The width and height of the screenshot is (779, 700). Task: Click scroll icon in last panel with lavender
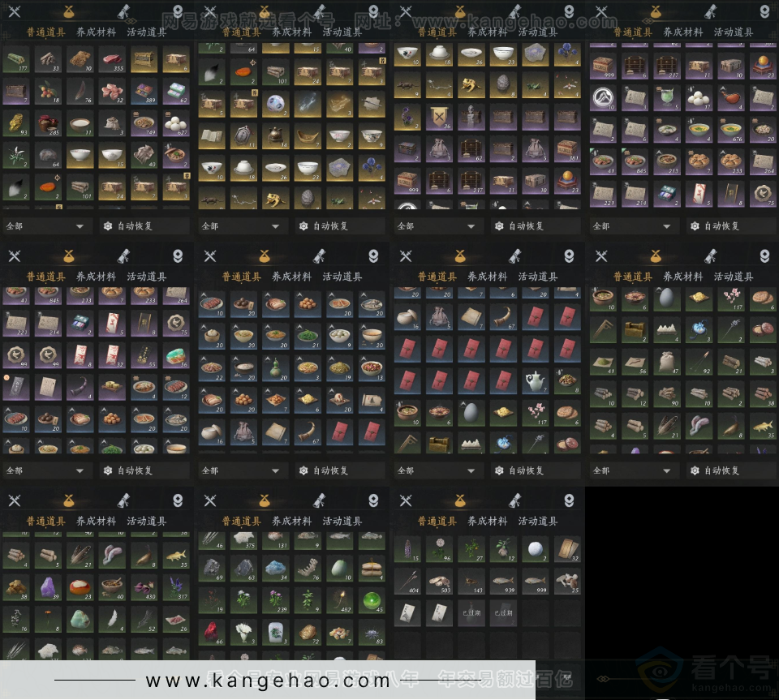click(x=515, y=500)
